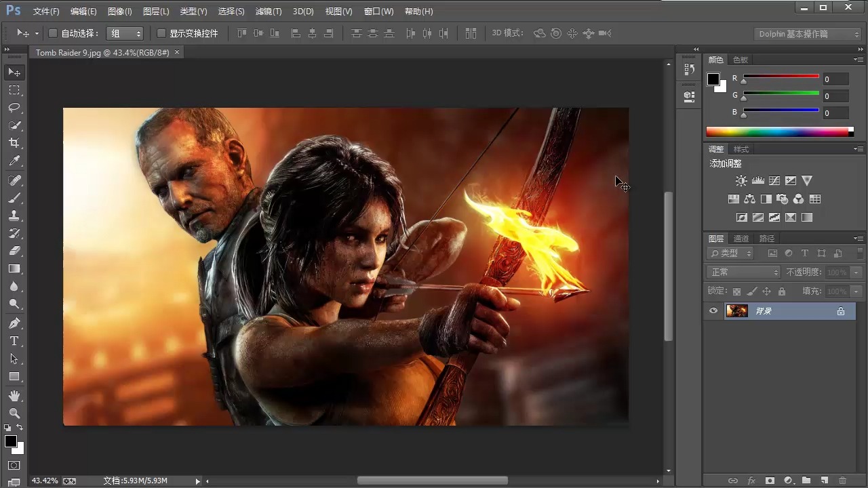The width and height of the screenshot is (868, 488).
Task: Select the History Brush tool
Action: point(14,233)
